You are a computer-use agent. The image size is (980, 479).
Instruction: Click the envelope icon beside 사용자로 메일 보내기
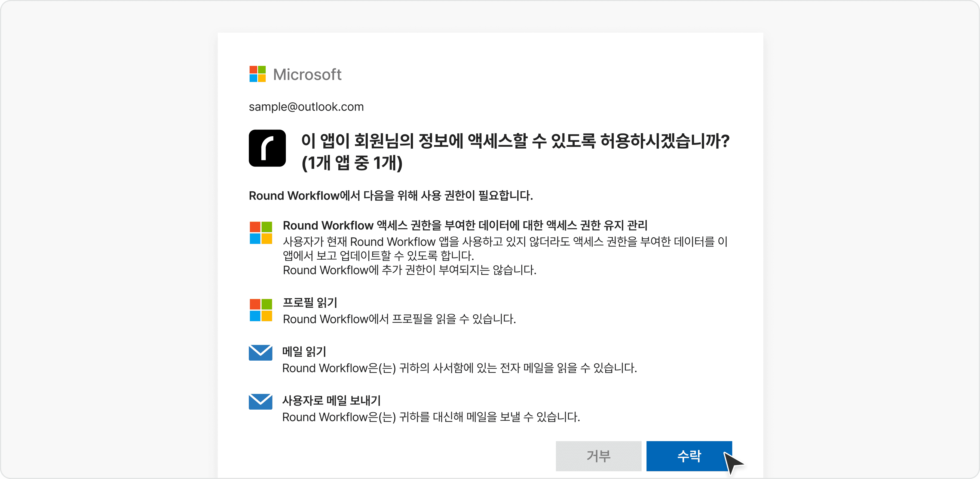(x=261, y=401)
